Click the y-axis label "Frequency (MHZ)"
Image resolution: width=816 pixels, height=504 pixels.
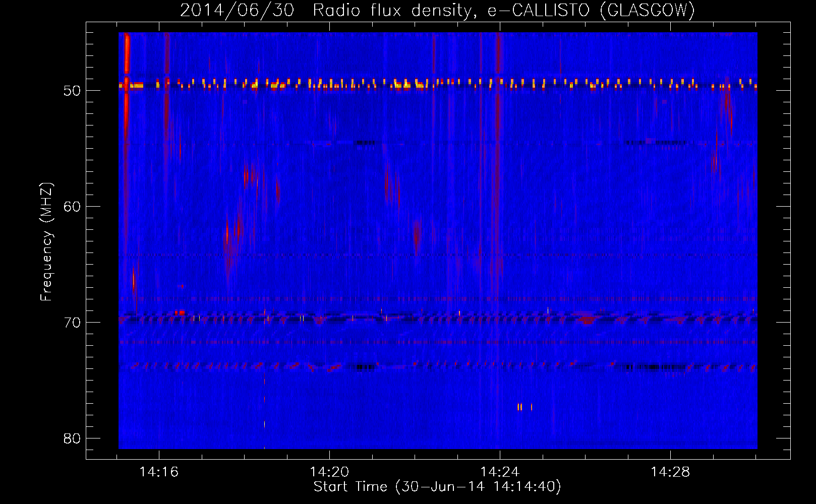46,242
